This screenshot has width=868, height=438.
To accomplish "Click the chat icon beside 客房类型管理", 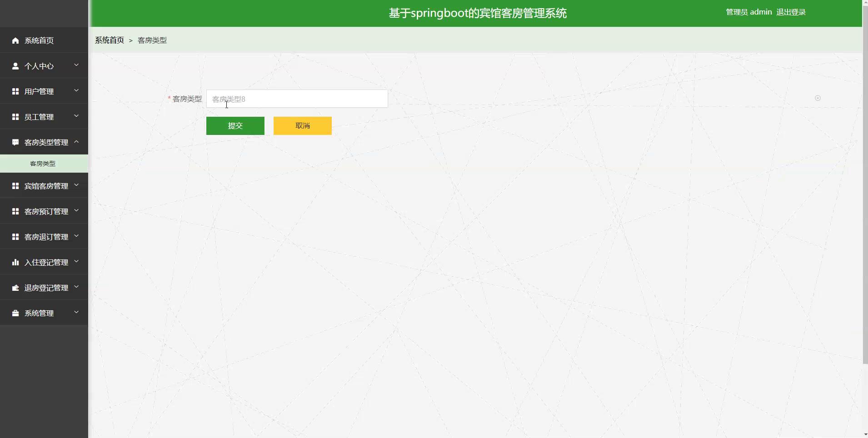I will click(x=15, y=142).
